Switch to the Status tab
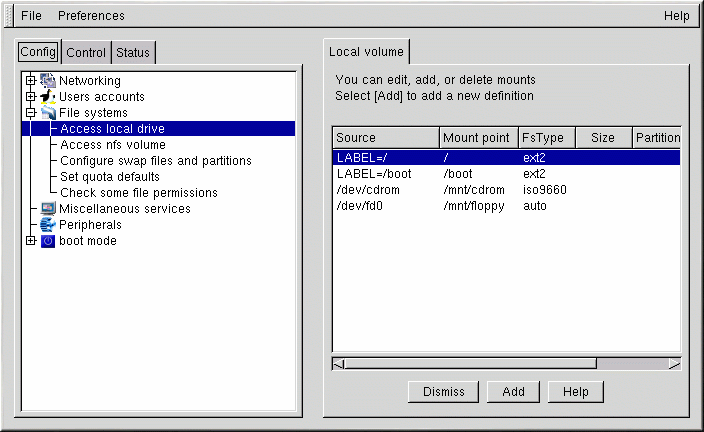The image size is (704, 432). click(x=133, y=53)
